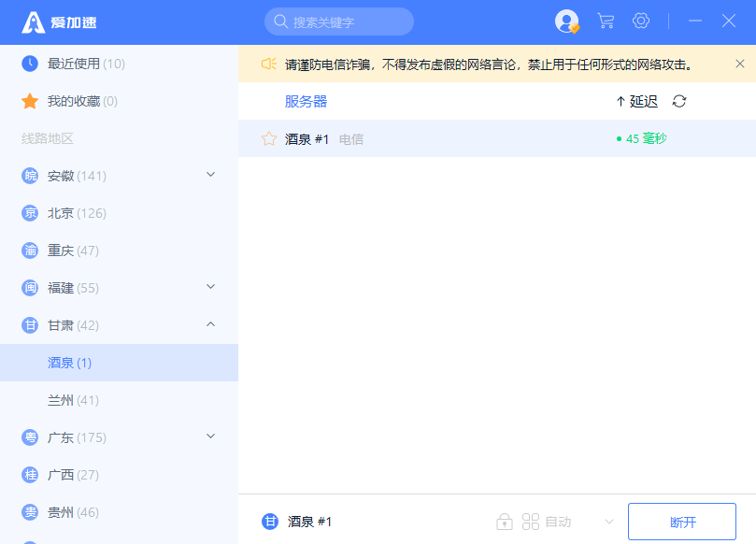Expand the 广东 region chevron
Screen dimensions: 756x544
pos(210,436)
